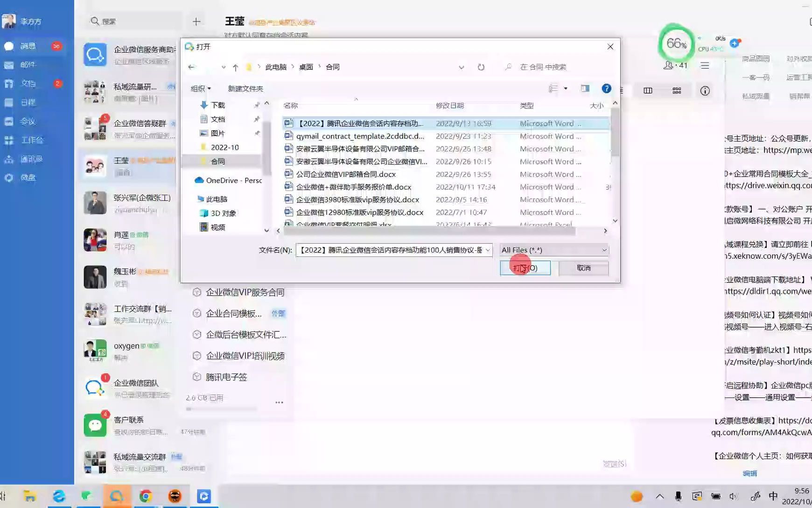Refresh the folder listing in dialog
The width and height of the screenshot is (812, 508).
(x=481, y=67)
